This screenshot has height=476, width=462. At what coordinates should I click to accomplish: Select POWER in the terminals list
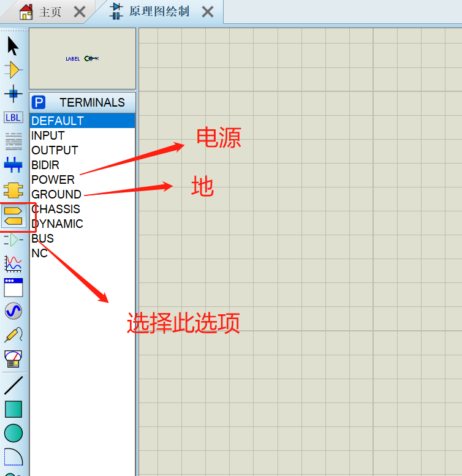pyautogui.click(x=53, y=179)
